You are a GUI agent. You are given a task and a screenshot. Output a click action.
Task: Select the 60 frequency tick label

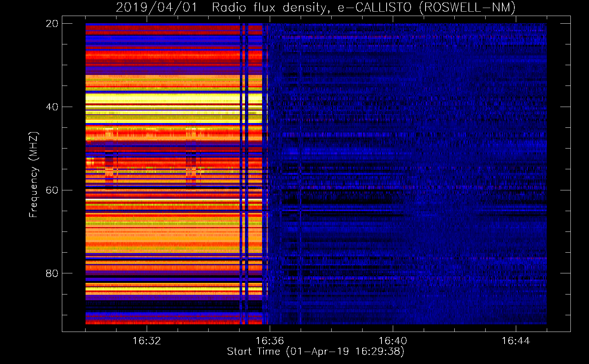52,190
